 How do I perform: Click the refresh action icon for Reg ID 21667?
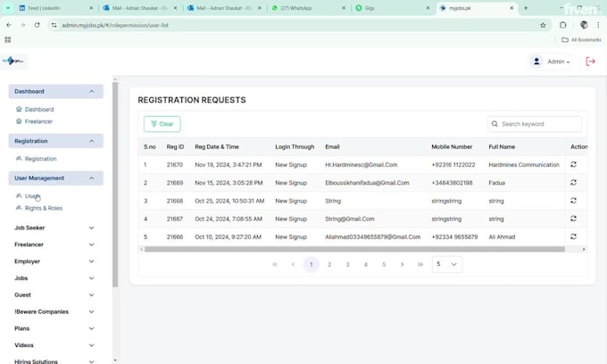573,219
